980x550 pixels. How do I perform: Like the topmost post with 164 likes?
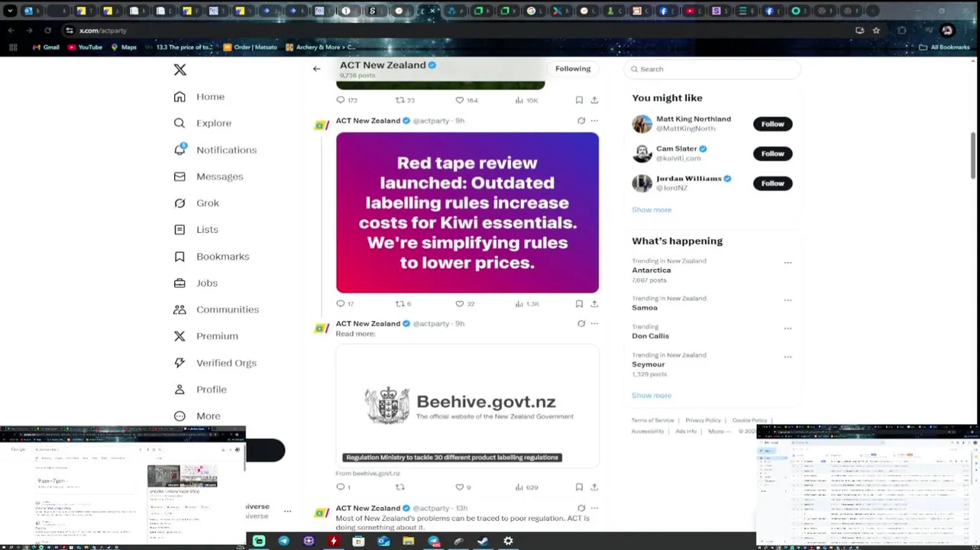point(459,100)
